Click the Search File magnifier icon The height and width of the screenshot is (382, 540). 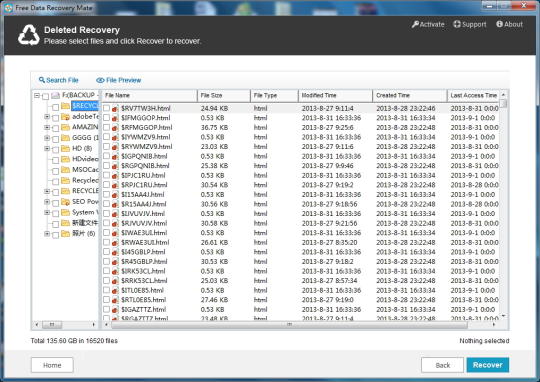[x=42, y=80]
